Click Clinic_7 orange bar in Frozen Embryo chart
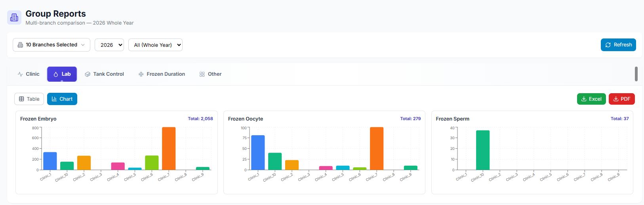The width and height of the screenshot is (644, 205). [x=169, y=149]
